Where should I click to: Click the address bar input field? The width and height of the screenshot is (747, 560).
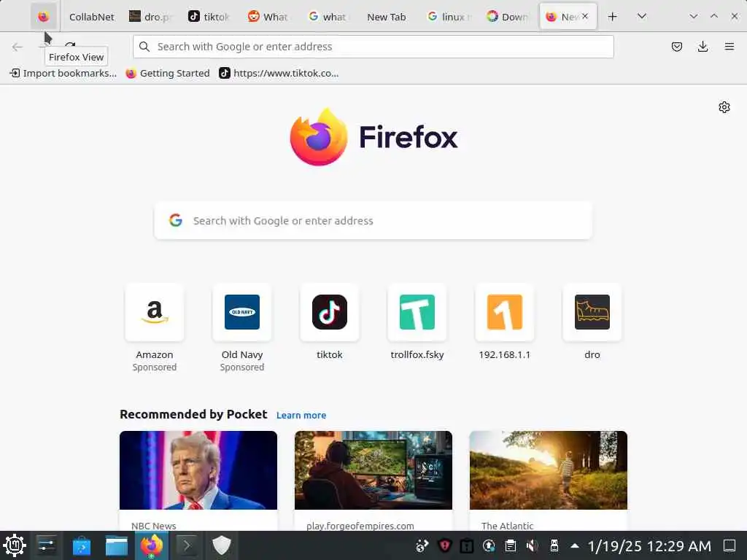pyautogui.click(x=373, y=47)
